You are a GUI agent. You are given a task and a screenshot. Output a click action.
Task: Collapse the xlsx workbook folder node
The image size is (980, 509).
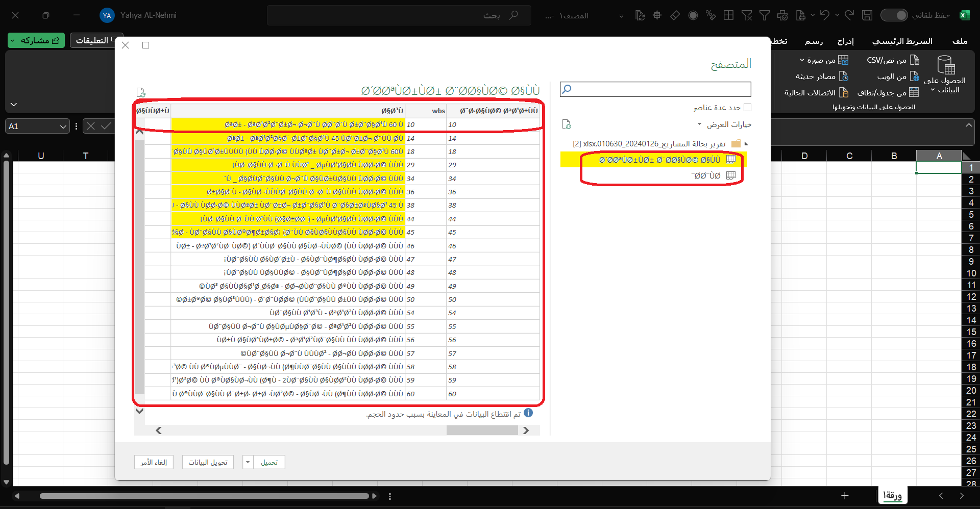tap(746, 144)
